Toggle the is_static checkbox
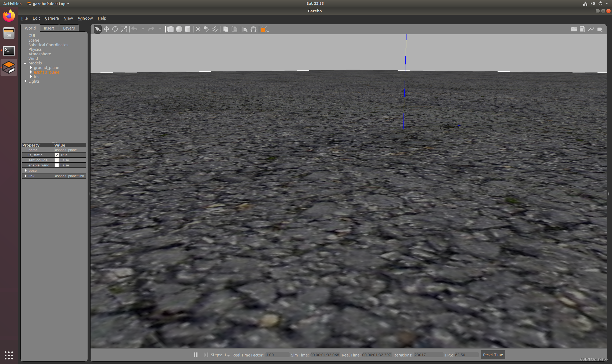 pos(57,155)
